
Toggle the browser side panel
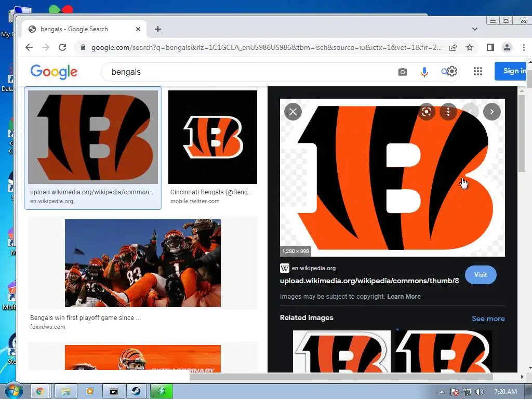490,47
